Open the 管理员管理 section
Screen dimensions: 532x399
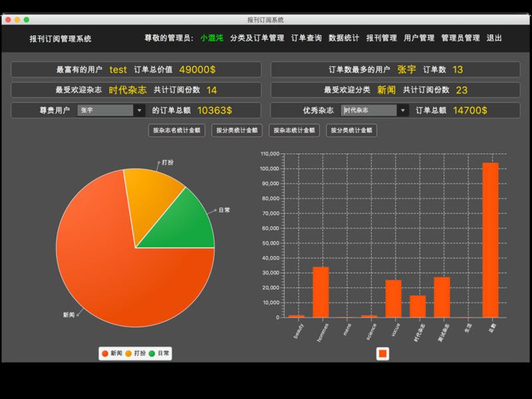[x=460, y=38]
